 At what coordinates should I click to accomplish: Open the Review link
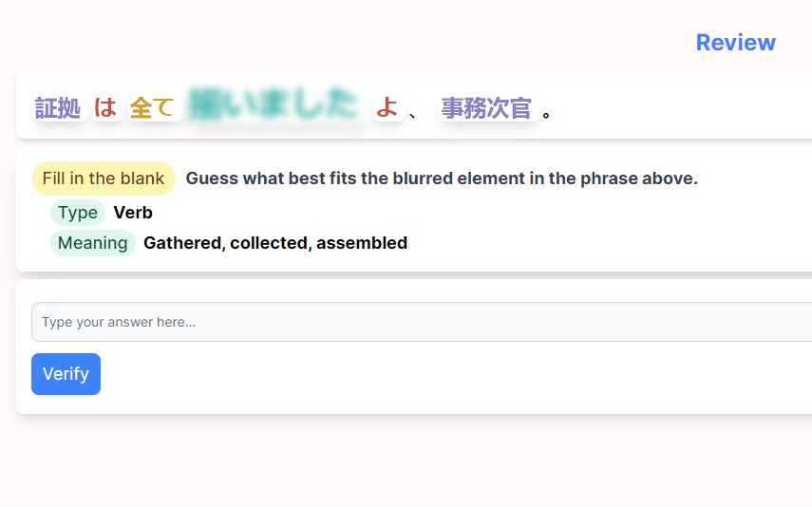coord(735,43)
